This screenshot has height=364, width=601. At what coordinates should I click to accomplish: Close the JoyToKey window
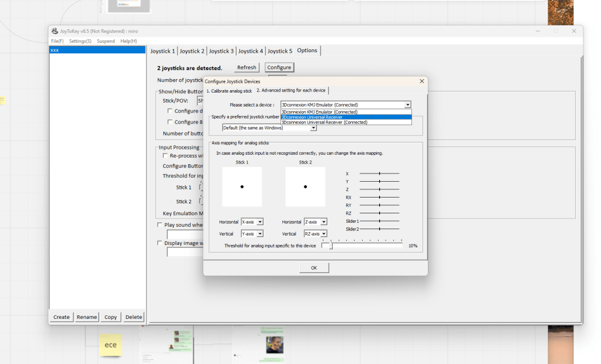574,31
